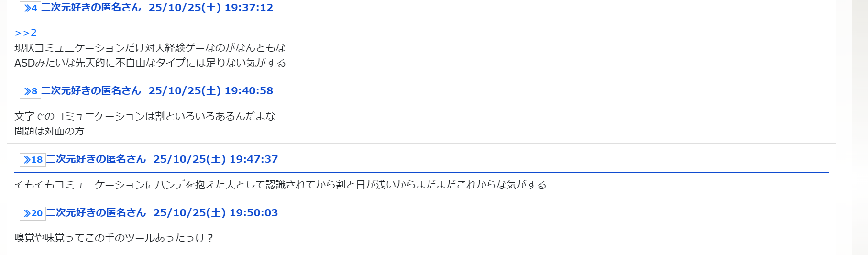Open the 25/10/25(土) 19:47:37 timestamp

(216, 159)
